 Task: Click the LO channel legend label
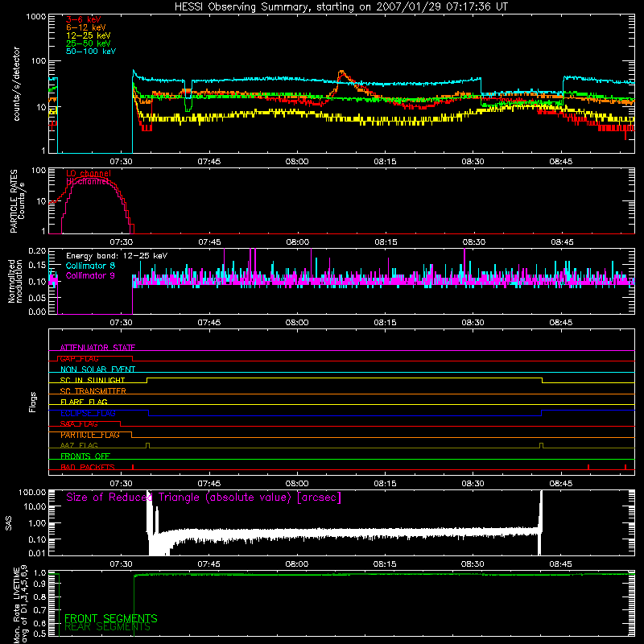[x=89, y=173]
